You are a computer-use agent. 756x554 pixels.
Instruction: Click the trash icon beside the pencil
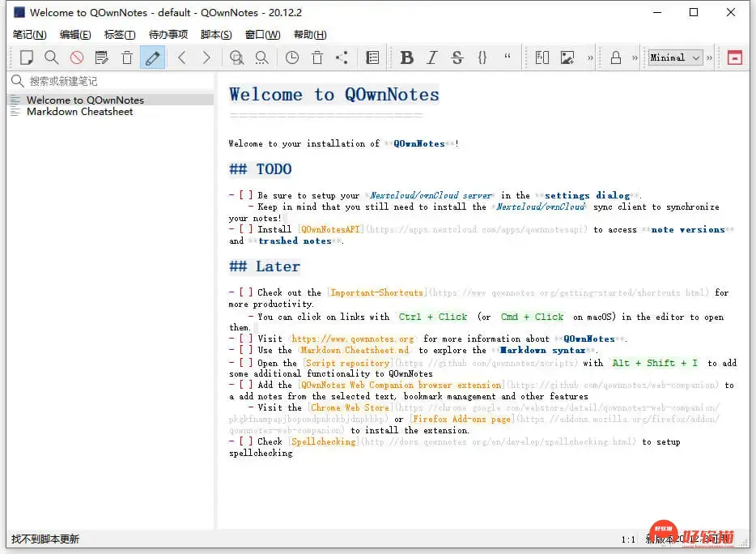[x=127, y=58]
